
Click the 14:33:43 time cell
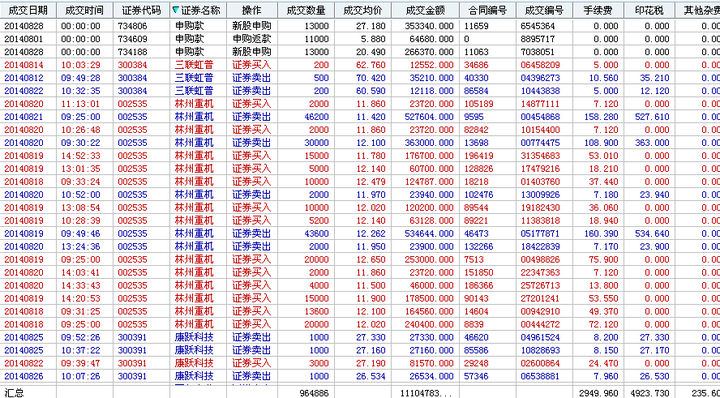pyautogui.click(x=80, y=286)
